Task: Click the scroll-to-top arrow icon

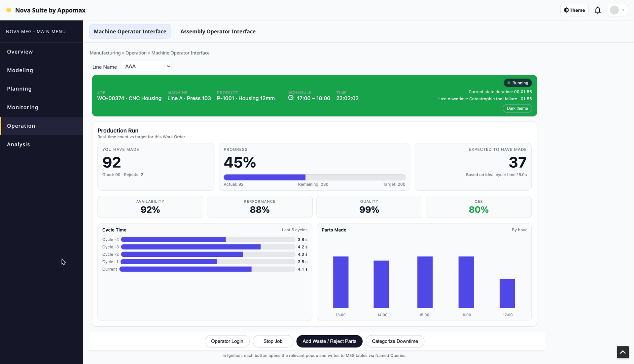Action: (622, 352)
